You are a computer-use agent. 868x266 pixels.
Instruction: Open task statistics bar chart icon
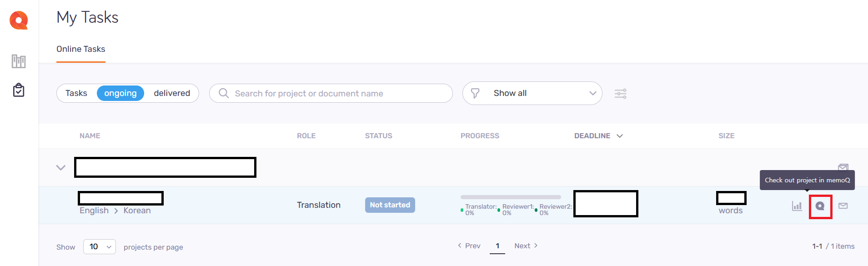click(797, 206)
